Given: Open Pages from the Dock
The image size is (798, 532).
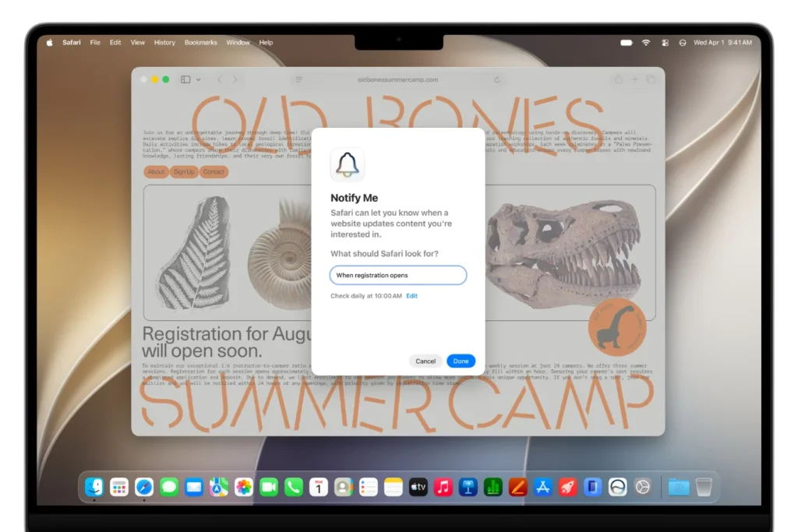Looking at the screenshot, I should click(x=518, y=488).
